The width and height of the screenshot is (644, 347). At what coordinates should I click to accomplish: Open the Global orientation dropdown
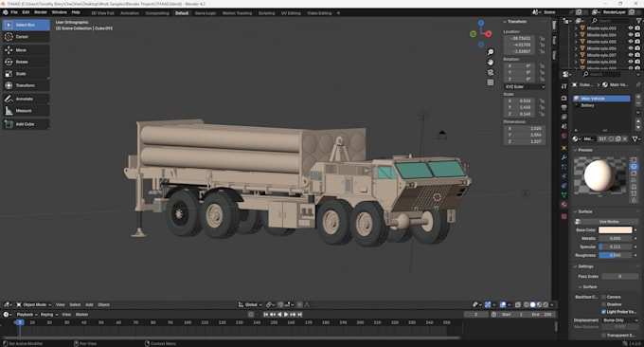250,304
